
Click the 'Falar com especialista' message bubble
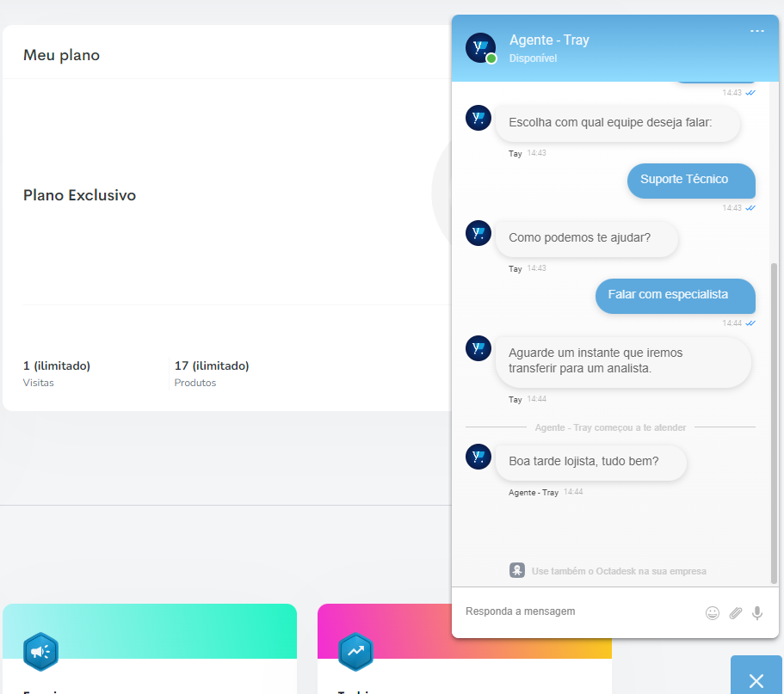click(675, 297)
